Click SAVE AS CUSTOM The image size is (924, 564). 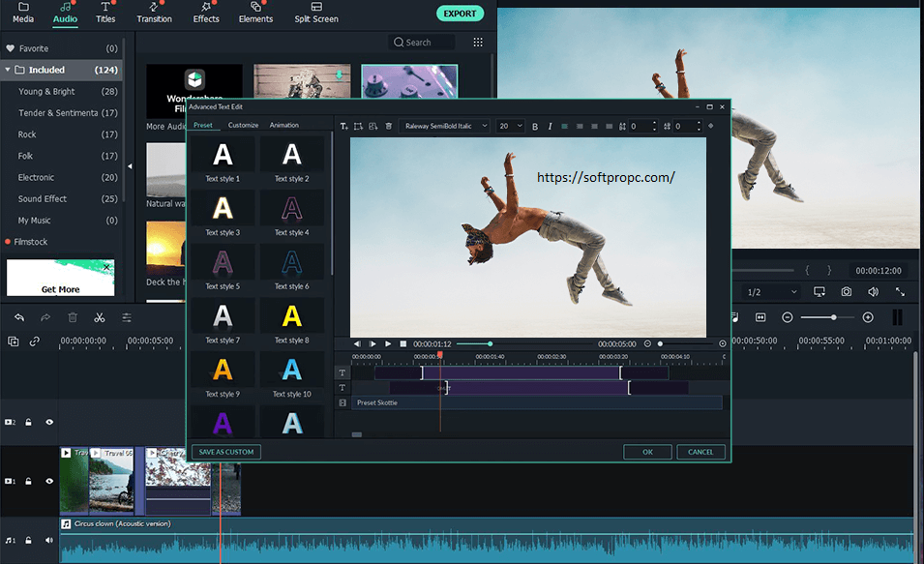point(226,452)
